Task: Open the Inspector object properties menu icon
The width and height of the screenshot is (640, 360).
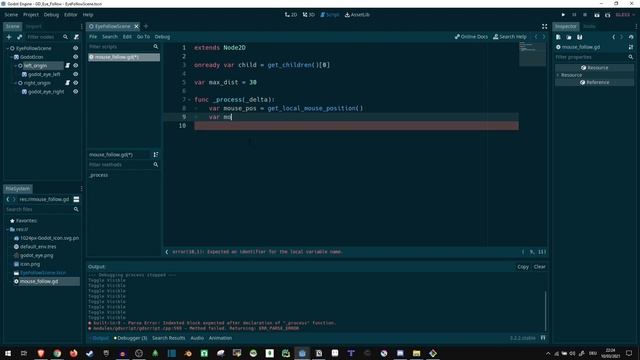Action: coord(631,47)
